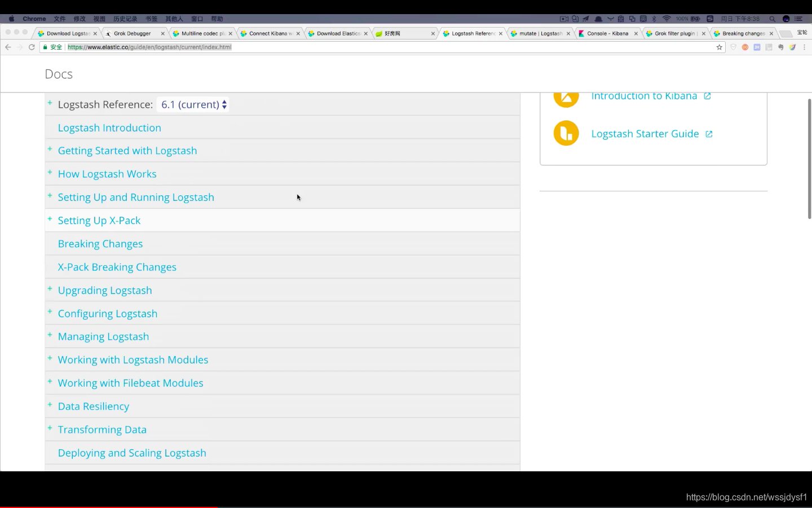Expand Data Resiliency section
The image size is (812, 508).
(50, 404)
